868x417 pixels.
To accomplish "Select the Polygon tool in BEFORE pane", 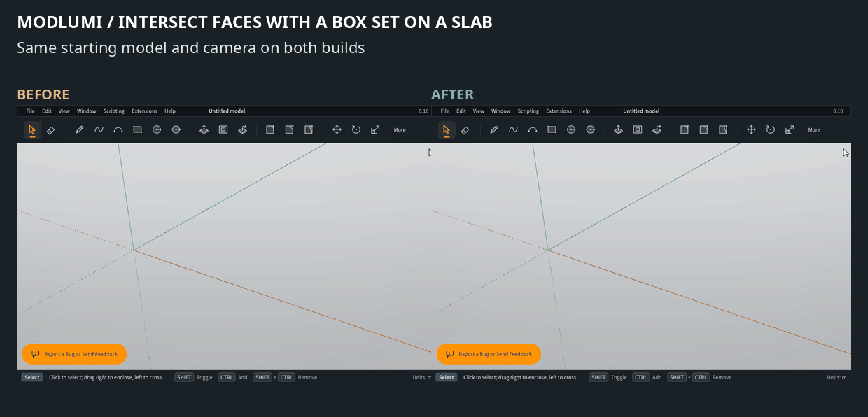I will click(176, 129).
